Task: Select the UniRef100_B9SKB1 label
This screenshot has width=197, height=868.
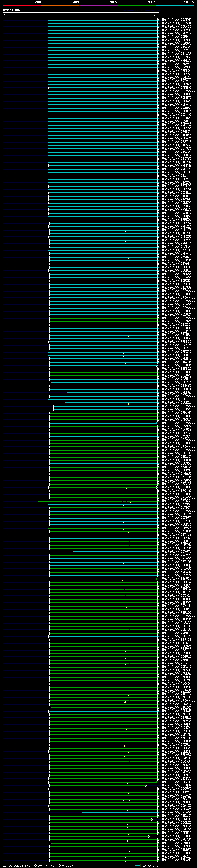Action: pyautogui.click(x=176, y=284)
